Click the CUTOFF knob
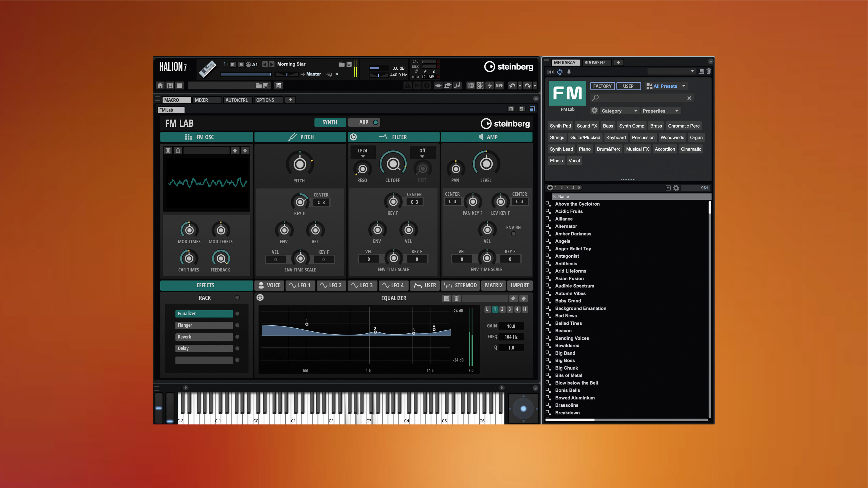The height and width of the screenshot is (488, 868). [393, 164]
